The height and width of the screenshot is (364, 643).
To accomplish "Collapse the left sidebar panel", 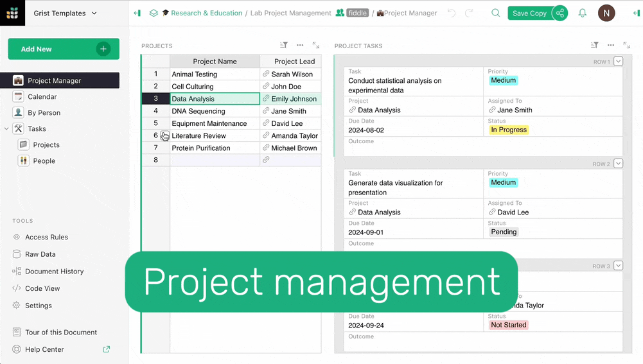I will (137, 13).
